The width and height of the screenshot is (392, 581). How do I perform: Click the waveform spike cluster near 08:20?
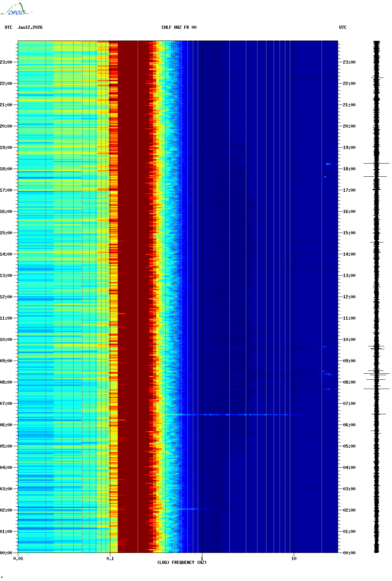point(376,374)
